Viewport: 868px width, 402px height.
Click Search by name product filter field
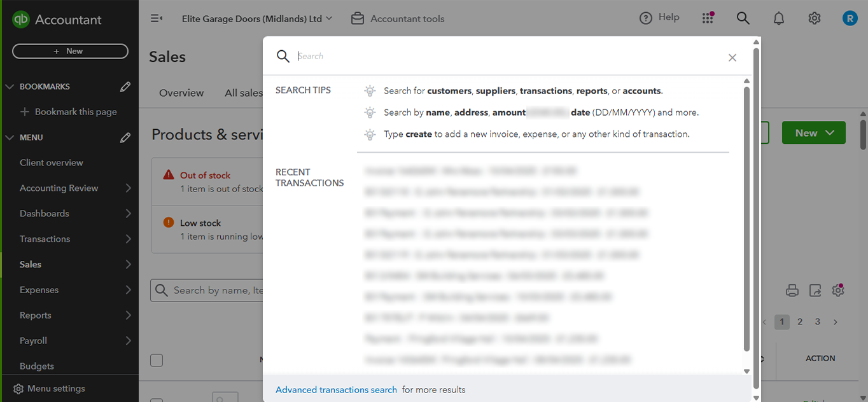[x=207, y=291]
